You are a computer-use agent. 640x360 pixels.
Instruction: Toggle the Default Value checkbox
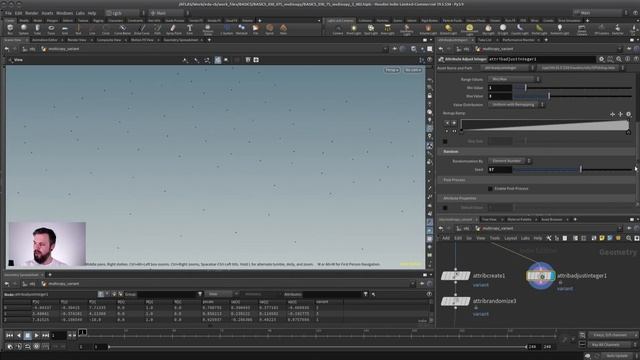point(445,207)
